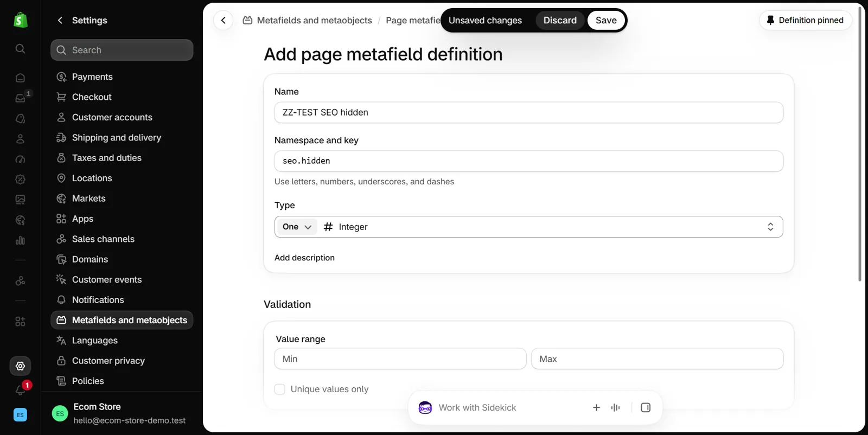Open the Integer type selector
The height and width of the screenshot is (435, 868).
pyautogui.click(x=550, y=227)
